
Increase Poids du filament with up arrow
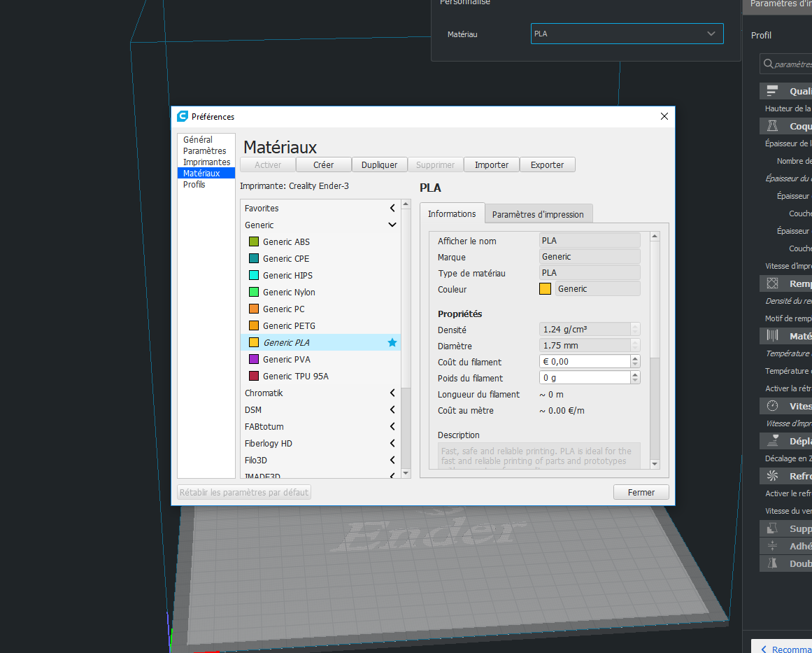pyautogui.click(x=636, y=374)
